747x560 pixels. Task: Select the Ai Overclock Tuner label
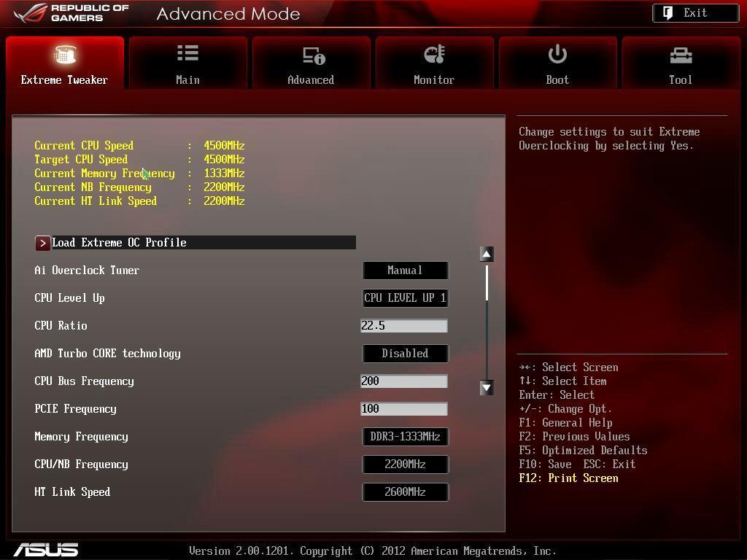tap(87, 270)
